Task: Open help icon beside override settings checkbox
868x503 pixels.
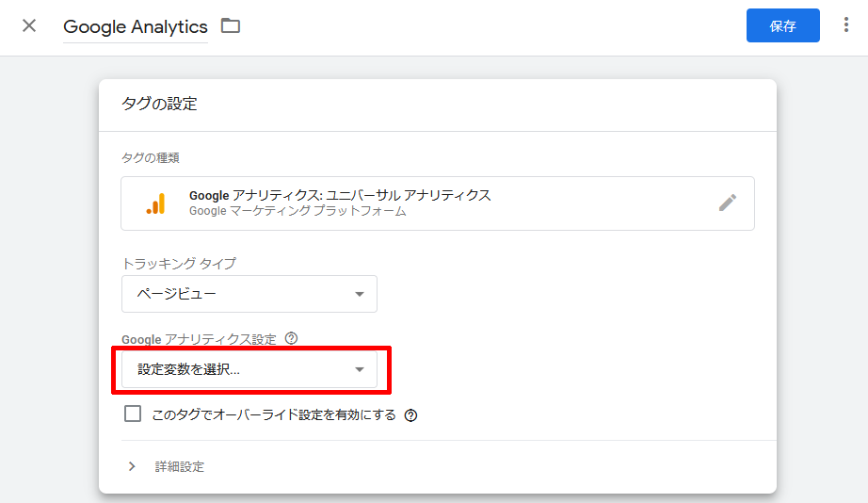Action: click(x=410, y=414)
